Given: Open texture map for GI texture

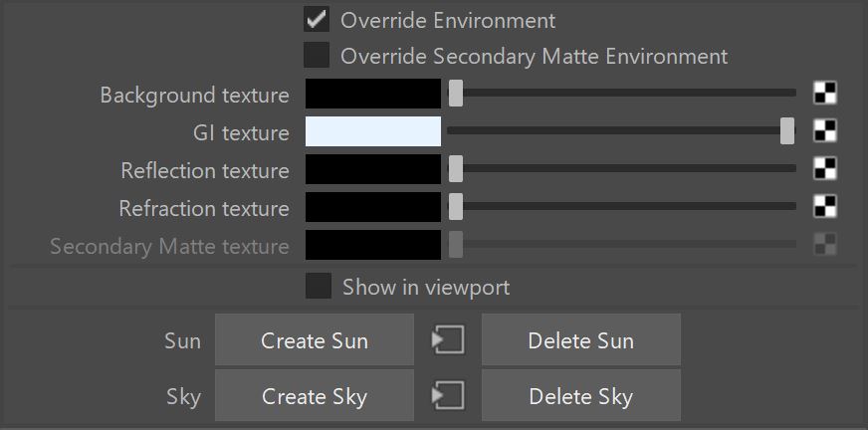Looking at the screenshot, I should (x=825, y=131).
